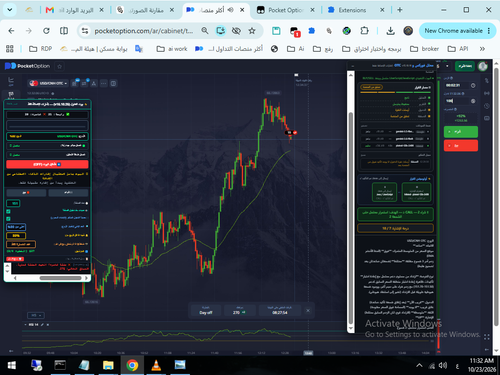Bookmark this page with star icon
Viewport: 500px width, 375px height.
coord(252,31)
